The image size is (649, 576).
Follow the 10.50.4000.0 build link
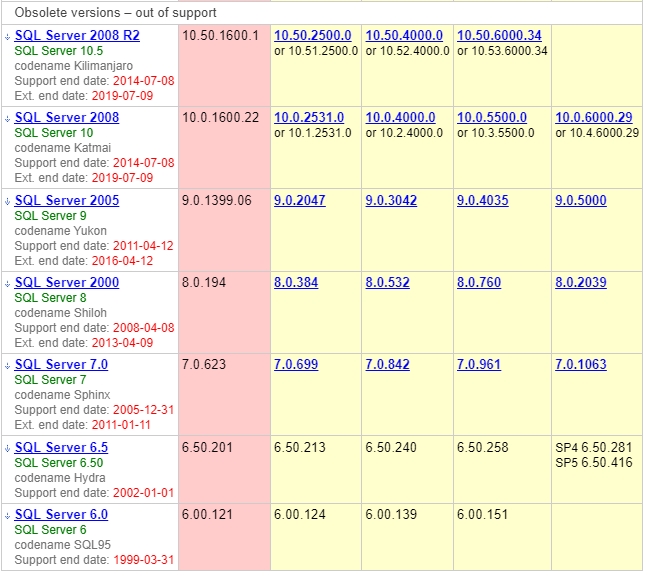point(404,36)
